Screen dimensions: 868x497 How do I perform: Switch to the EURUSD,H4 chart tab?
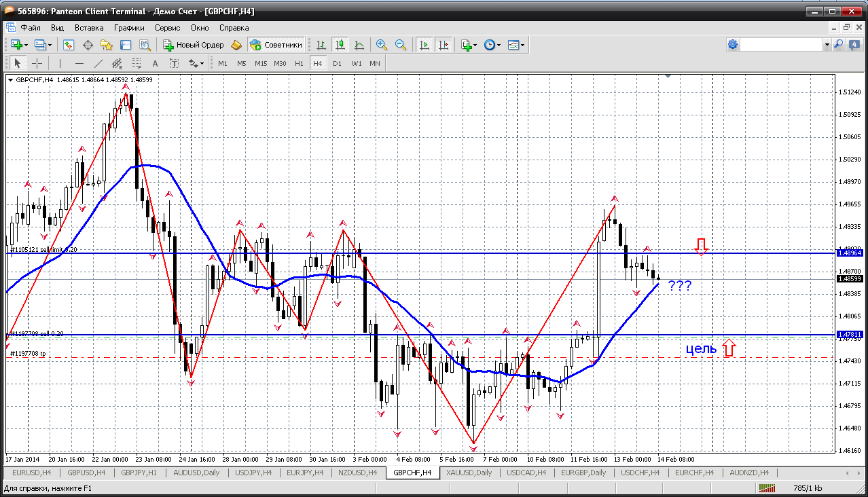[x=31, y=473]
